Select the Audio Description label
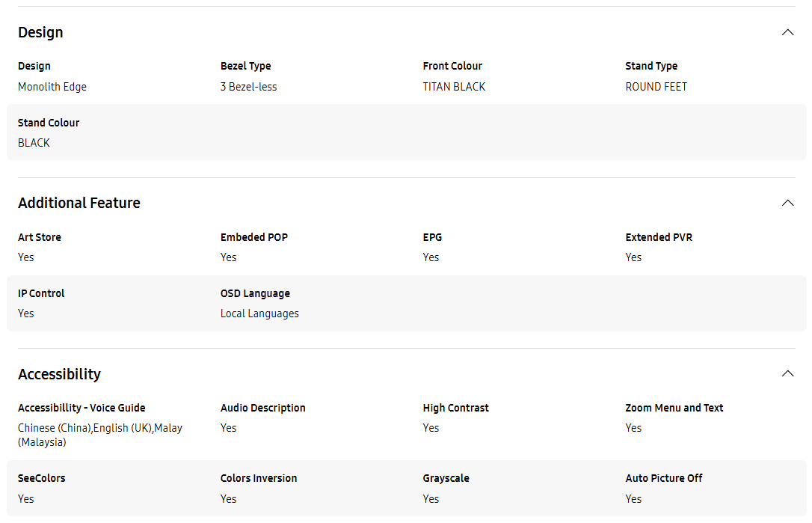This screenshot has width=812, height=523. coord(262,408)
